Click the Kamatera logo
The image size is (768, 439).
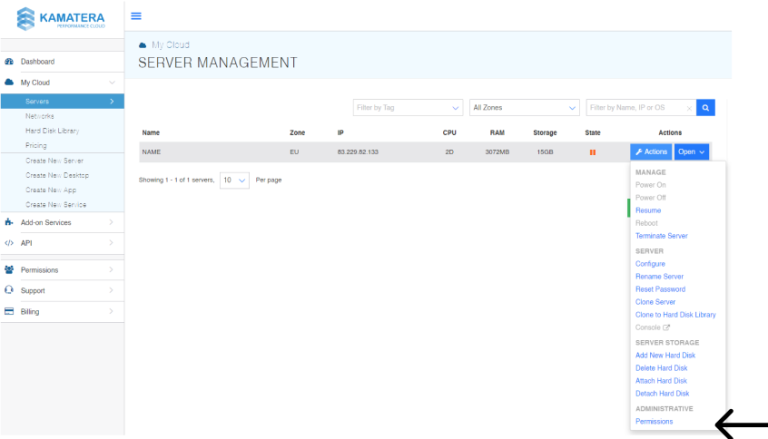click(62, 18)
